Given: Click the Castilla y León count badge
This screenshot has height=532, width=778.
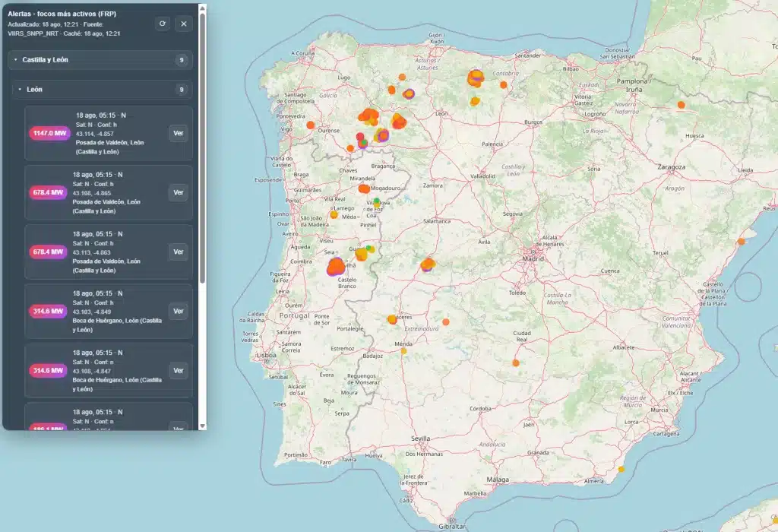Looking at the screenshot, I should [181, 60].
